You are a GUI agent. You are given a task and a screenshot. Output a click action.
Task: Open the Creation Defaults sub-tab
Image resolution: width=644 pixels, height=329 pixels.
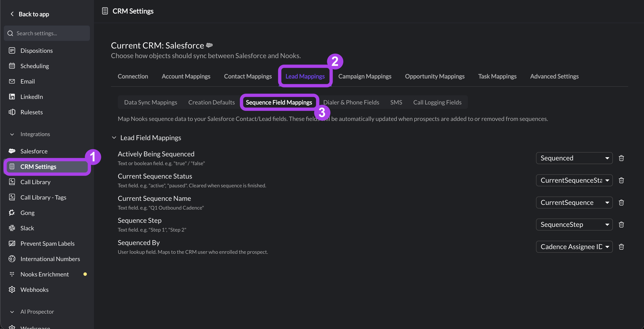(x=211, y=102)
